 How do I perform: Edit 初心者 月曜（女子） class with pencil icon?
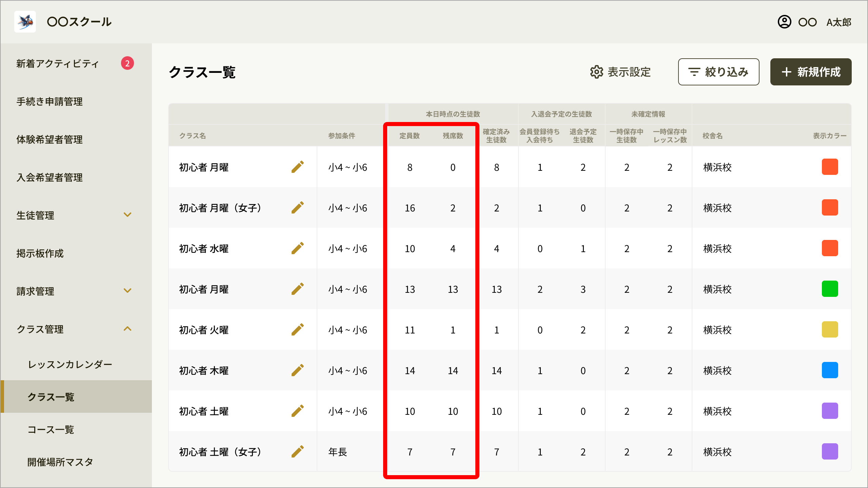click(297, 208)
